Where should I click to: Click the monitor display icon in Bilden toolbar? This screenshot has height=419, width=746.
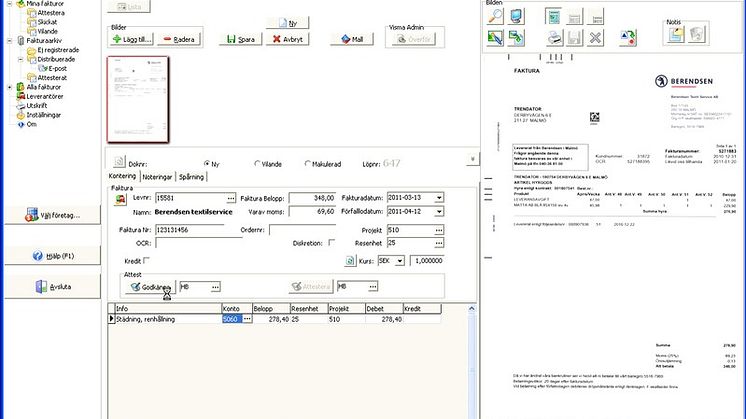(516, 16)
